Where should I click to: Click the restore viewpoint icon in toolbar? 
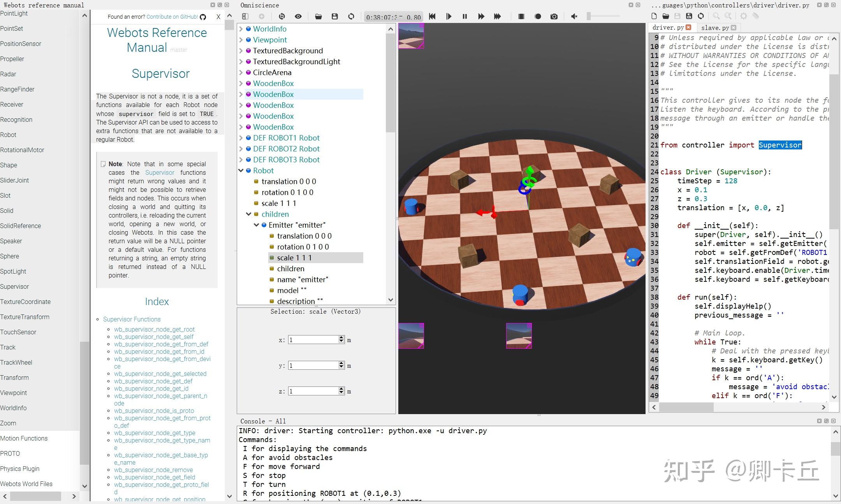282,16
